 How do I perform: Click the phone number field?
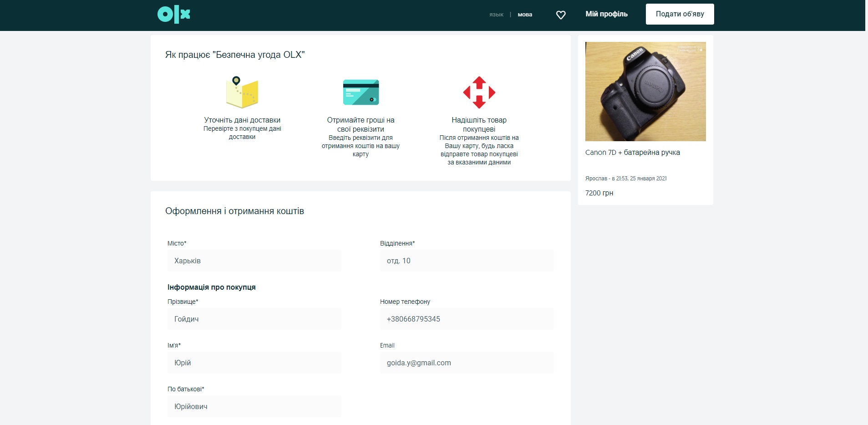click(x=467, y=319)
